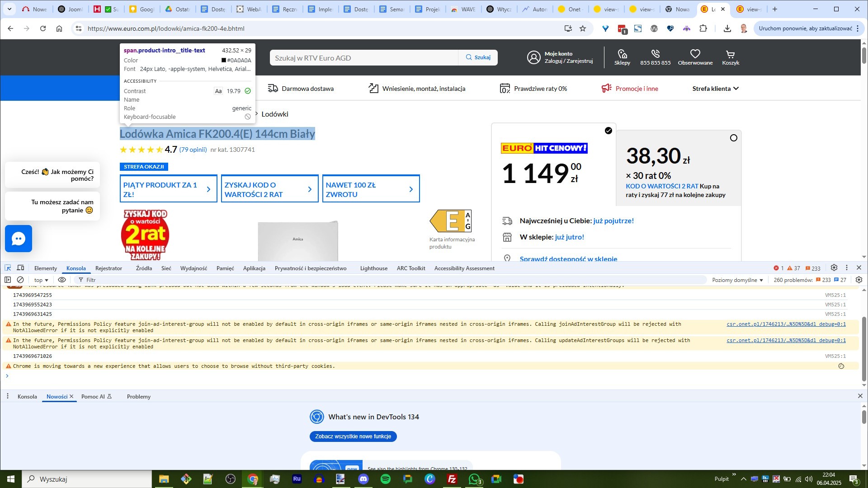Click Sprawdź dostępność w sklepie link

[x=568, y=259]
